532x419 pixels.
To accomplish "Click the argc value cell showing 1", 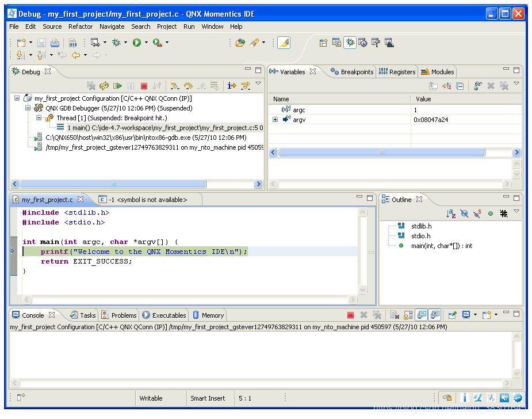I will (466, 110).
